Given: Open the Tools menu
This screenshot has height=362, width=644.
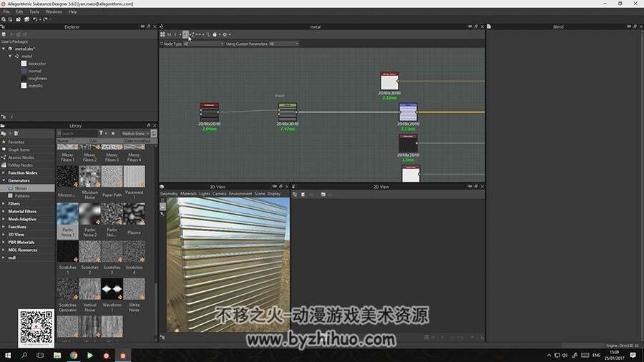Looking at the screenshot, I should (34, 12).
